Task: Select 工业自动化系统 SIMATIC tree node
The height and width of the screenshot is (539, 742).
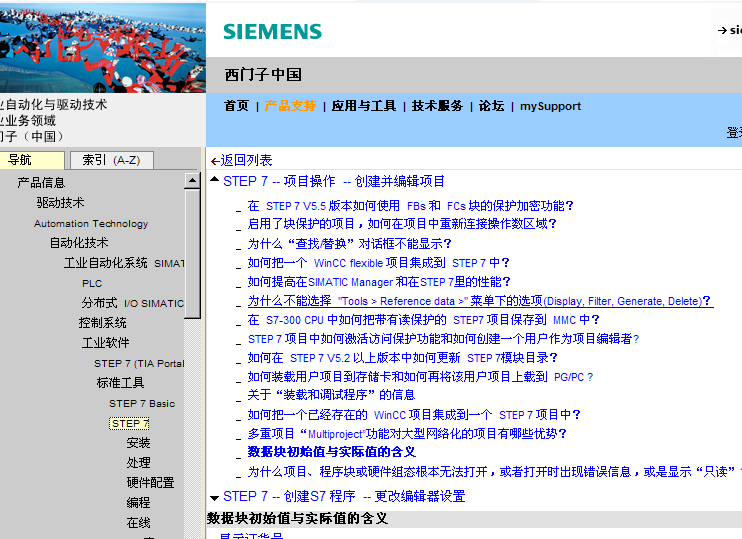Action: [124, 263]
